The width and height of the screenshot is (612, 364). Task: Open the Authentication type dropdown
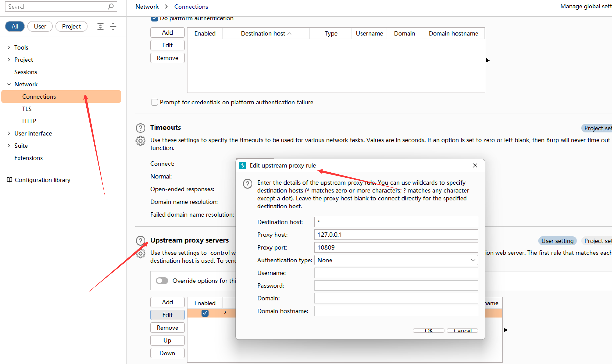pos(396,260)
